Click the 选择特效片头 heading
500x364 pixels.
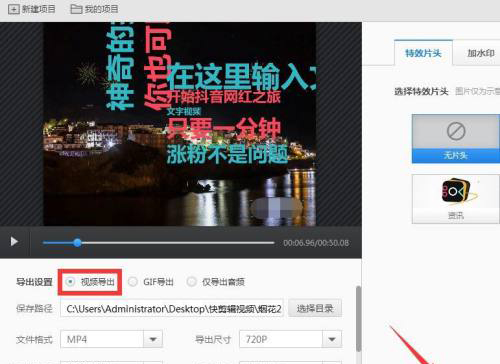coord(421,91)
